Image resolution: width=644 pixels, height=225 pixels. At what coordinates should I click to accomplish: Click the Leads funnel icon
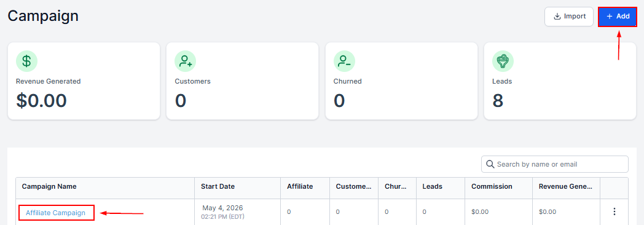pos(503,61)
